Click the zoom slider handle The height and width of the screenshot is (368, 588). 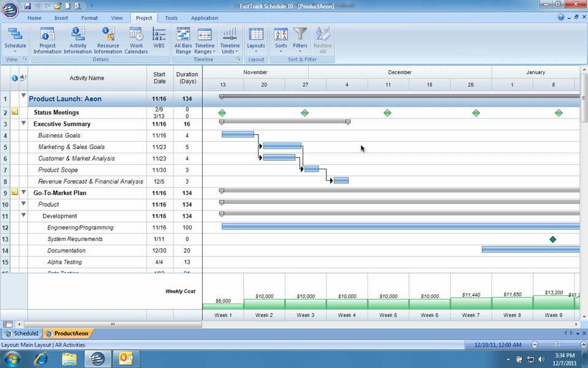556,344
